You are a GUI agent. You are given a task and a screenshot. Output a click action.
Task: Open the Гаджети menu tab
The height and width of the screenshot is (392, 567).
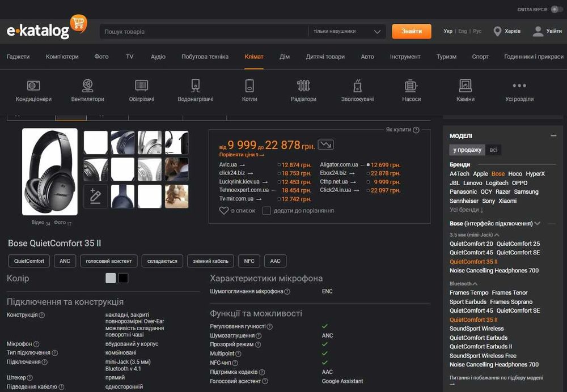pos(18,57)
